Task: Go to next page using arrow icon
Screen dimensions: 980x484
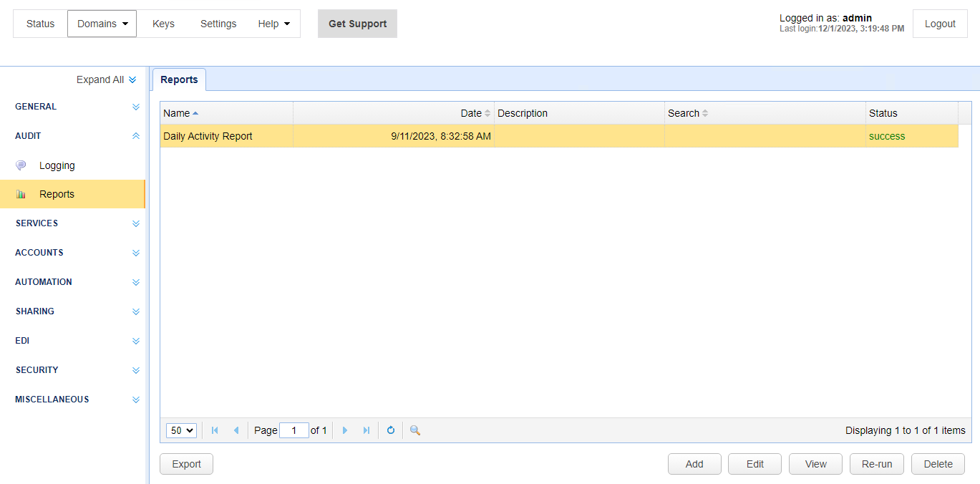Action: pyautogui.click(x=345, y=430)
